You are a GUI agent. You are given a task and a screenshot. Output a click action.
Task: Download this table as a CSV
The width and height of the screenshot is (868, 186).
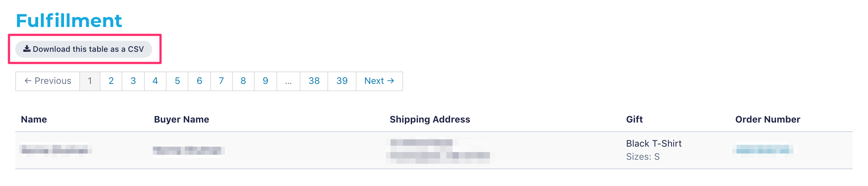click(84, 49)
